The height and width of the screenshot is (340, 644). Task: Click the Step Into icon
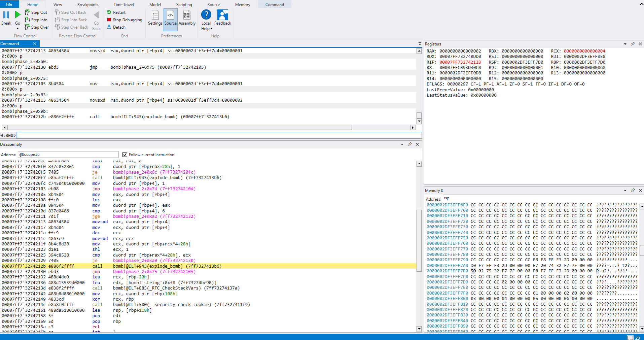tap(27, 20)
